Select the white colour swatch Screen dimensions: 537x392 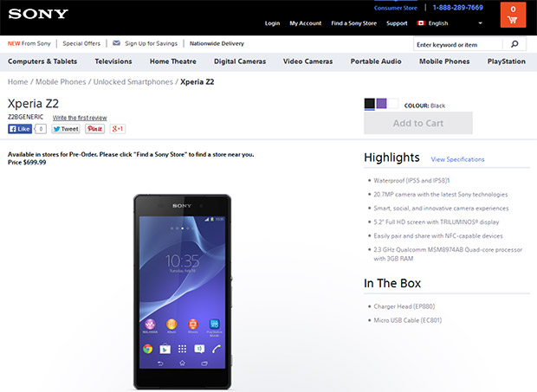pos(393,103)
